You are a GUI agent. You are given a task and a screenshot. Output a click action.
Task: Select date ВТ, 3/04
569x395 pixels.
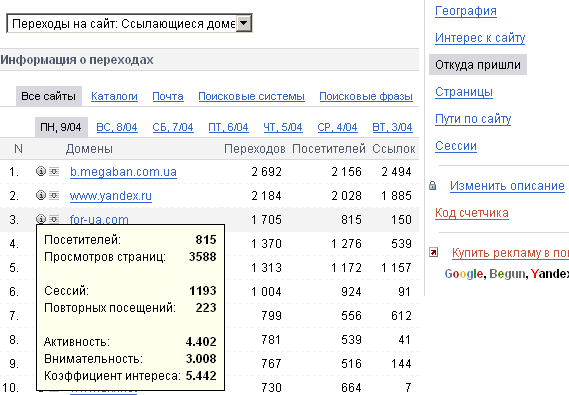click(392, 127)
